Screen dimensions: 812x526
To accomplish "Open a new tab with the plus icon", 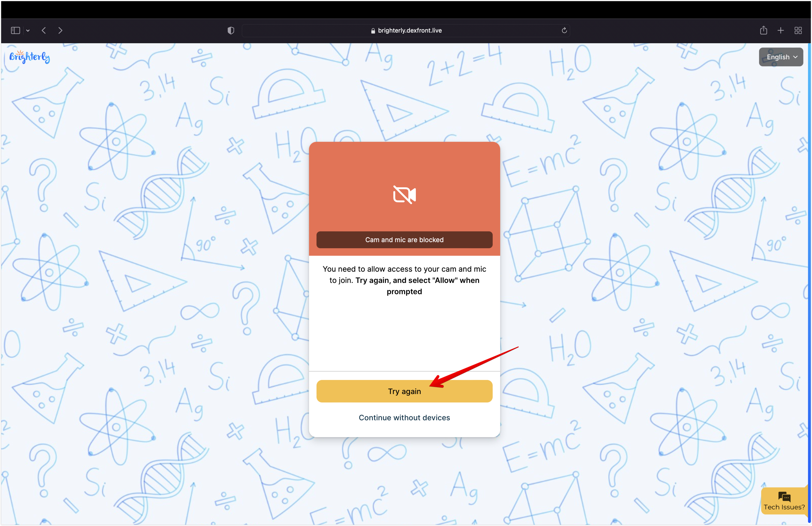I will (x=780, y=30).
